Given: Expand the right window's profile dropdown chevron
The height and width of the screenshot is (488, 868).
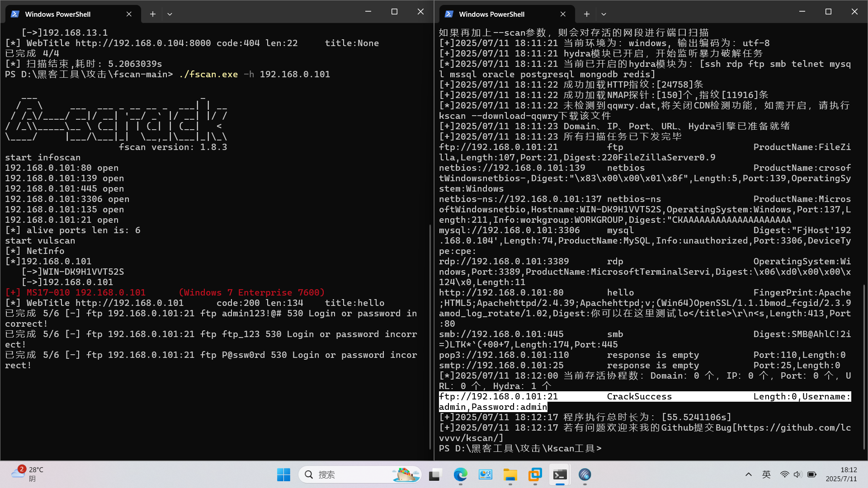Looking at the screenshot, I should [604, 14].
